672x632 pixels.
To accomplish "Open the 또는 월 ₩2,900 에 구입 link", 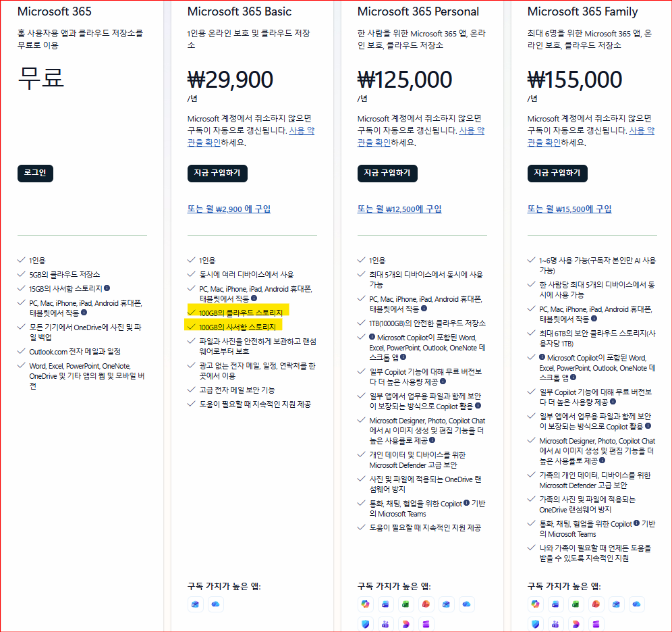I will click(x=229, y=209).
